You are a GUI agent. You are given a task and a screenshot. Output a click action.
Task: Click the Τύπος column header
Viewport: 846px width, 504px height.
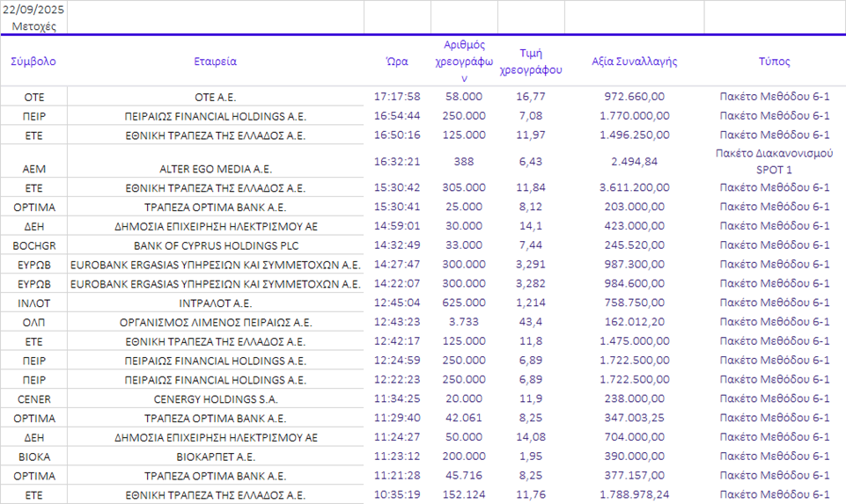point(774,62)
